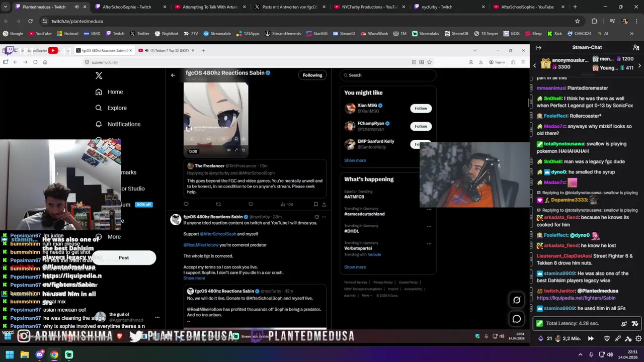Click Show more under What's happening
The width and height of the screenshot is (644, 362).
[x=355, y=267]
